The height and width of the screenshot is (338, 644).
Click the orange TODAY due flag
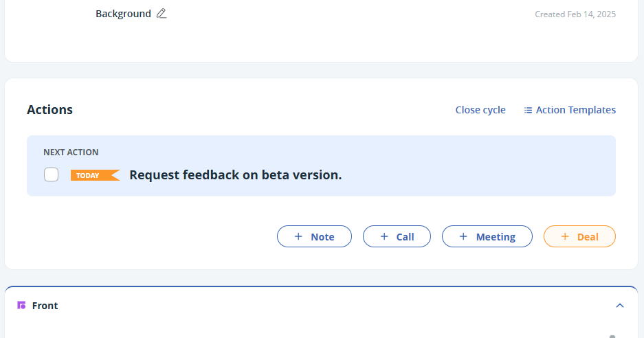tap(96, 175)
